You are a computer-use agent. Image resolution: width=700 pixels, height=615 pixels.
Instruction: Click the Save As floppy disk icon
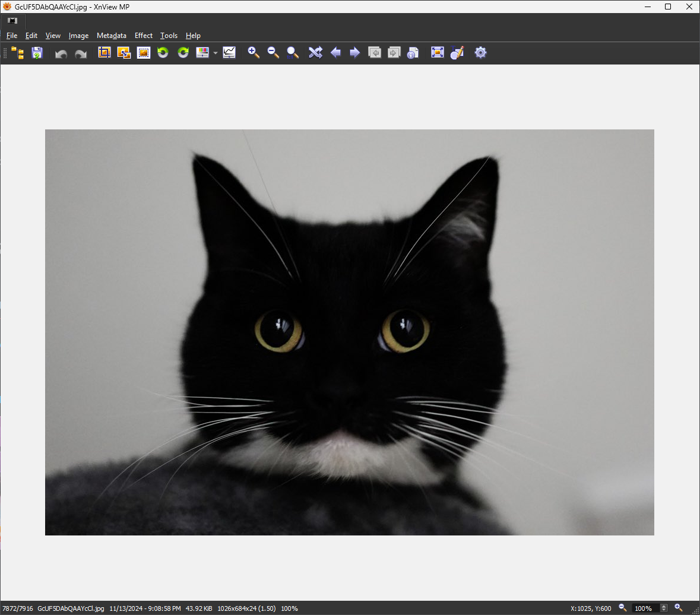point(37,53)
